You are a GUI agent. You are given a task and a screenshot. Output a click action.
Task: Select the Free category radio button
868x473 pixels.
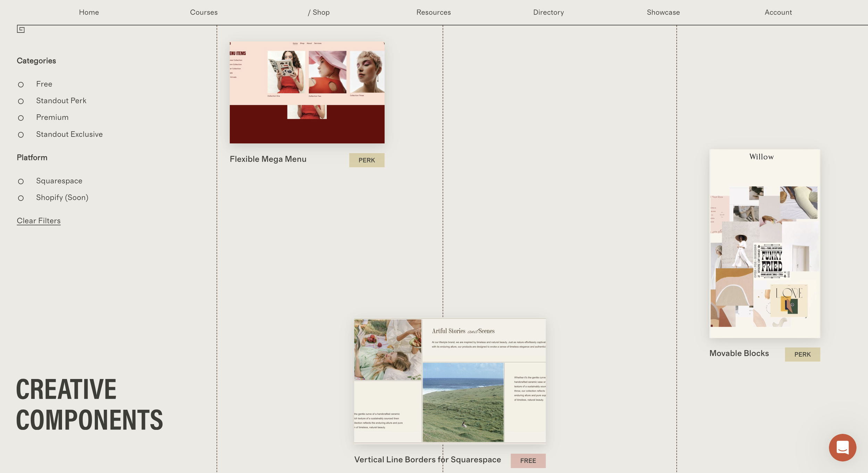tap(21, 84)
